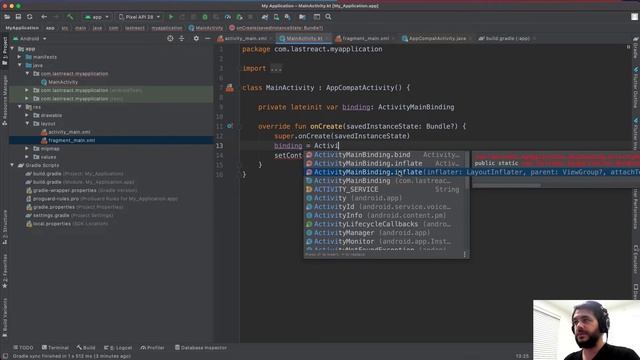Switch to MainActivity.kt editor tab
The height and width of the screenshot is (360, 640).
[x=304, y=38]
